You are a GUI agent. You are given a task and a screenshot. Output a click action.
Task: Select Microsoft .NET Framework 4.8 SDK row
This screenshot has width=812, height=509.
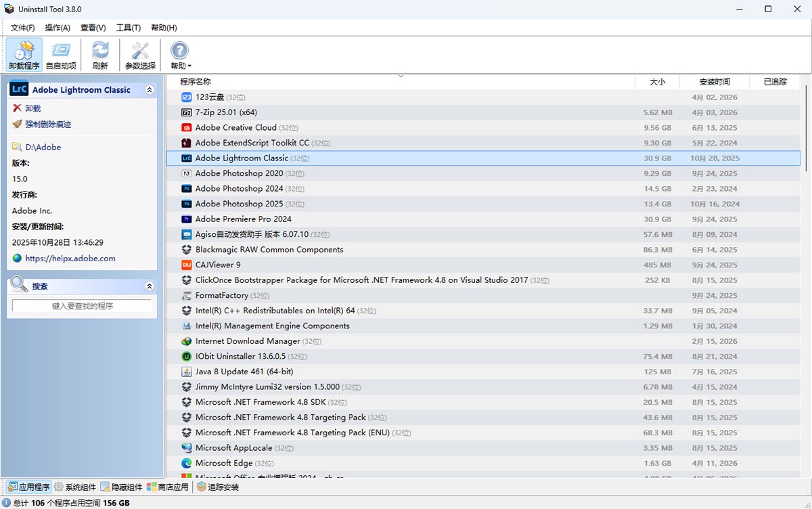click(x=483, y=402)
